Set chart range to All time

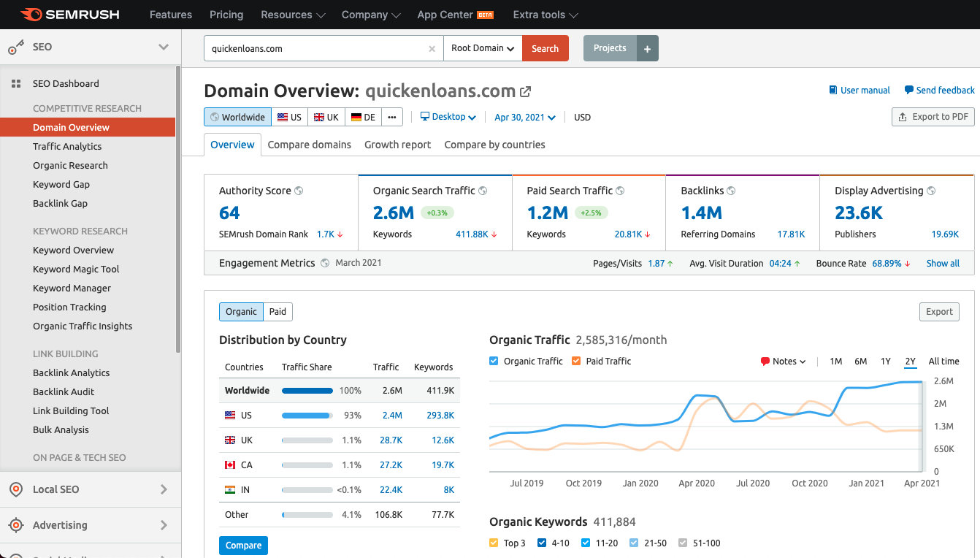coord(944,362)
